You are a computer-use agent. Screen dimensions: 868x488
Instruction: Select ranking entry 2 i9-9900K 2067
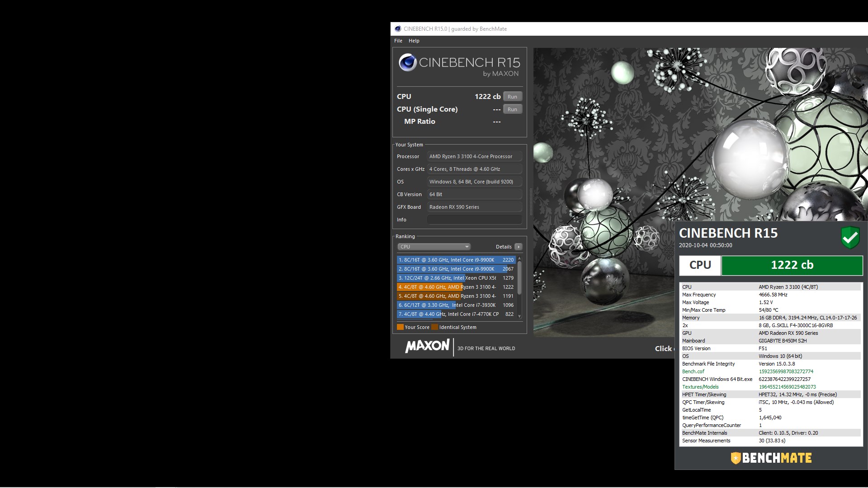click(x=456, y=269)
